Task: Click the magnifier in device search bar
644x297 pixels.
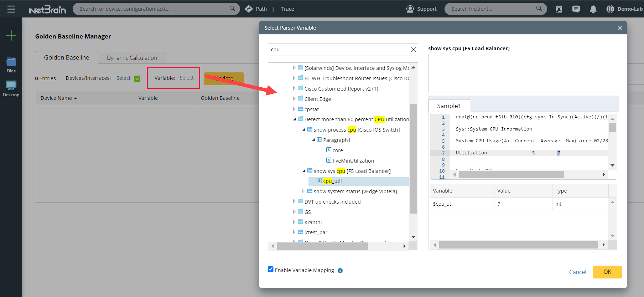Action: click(x=232, y=9)
